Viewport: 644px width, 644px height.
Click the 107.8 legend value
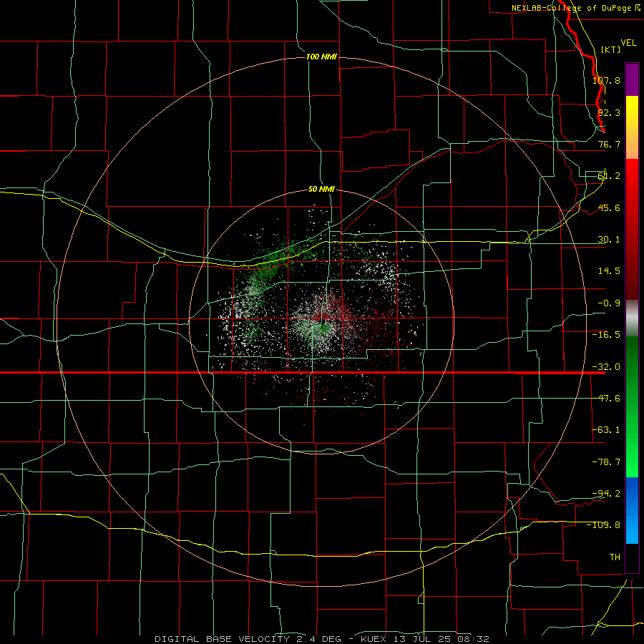point(606,80)
